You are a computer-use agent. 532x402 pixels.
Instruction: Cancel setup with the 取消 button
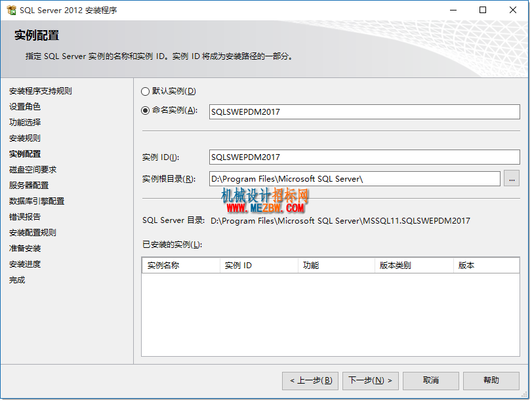(431, 380)
